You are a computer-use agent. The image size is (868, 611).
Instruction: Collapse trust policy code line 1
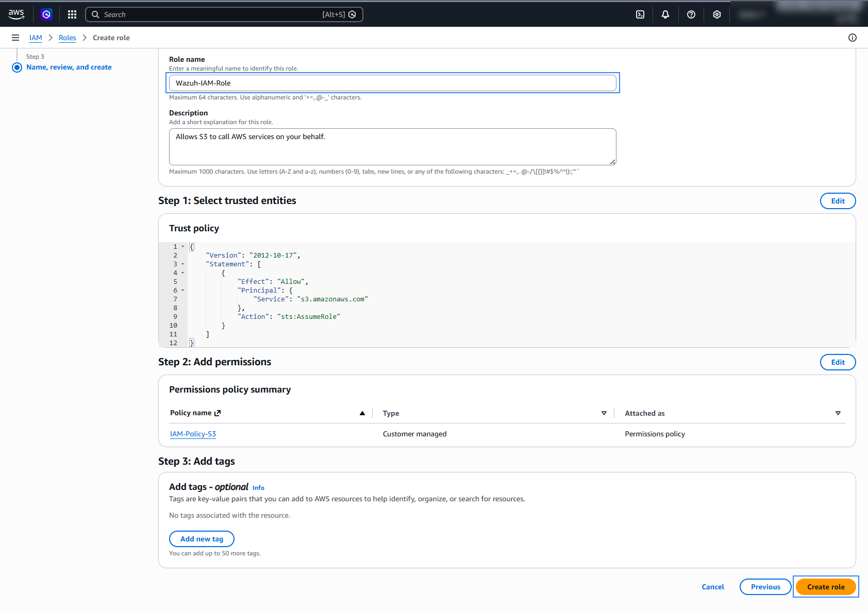182,247
